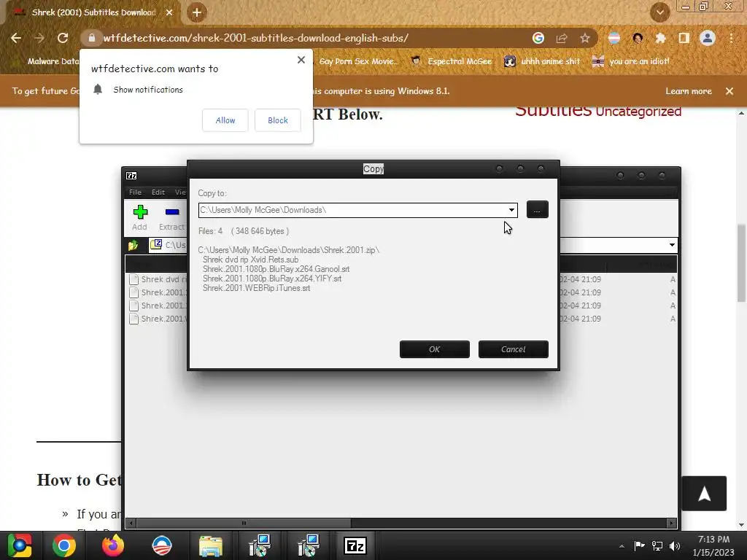The image size is (747, 560).
Task: Reload the current page
Action: [x=63, y=38]
